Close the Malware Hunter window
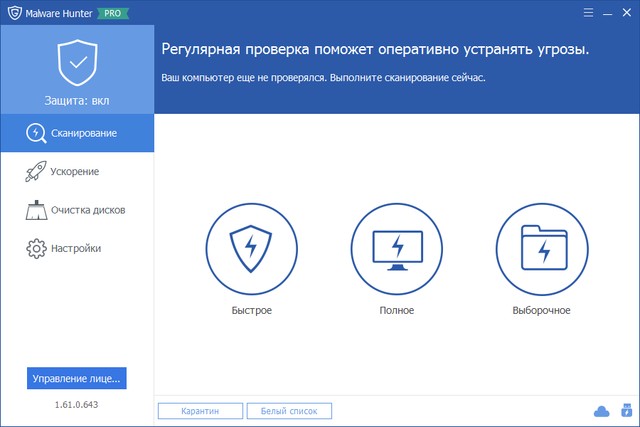640x427 pixels. pos(626,13)
